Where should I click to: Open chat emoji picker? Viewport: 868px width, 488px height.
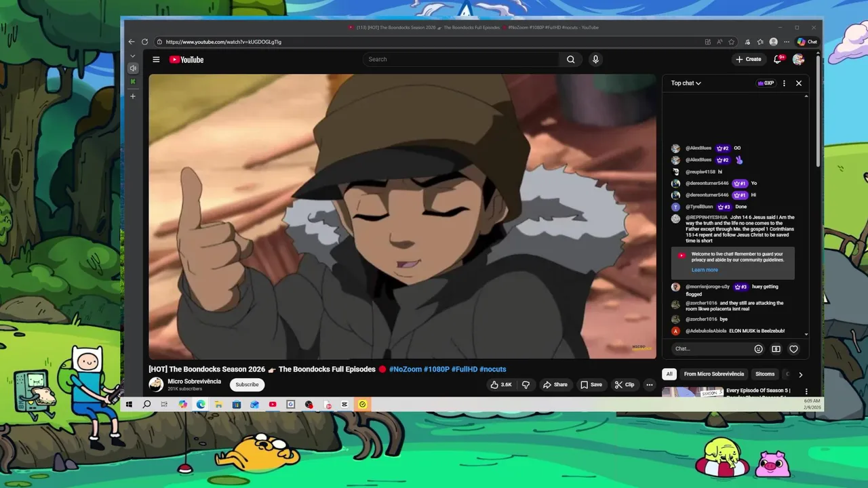coord(759,349)
